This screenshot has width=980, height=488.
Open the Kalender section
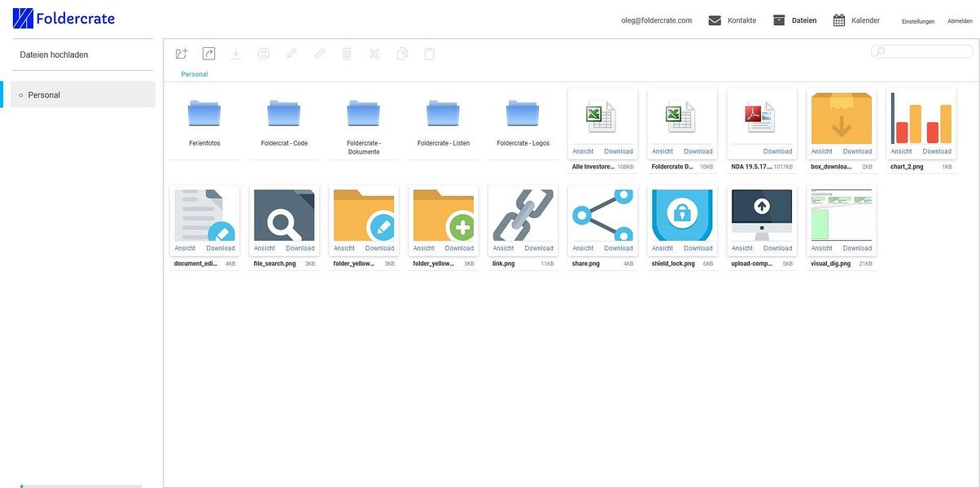click(865, 20)
